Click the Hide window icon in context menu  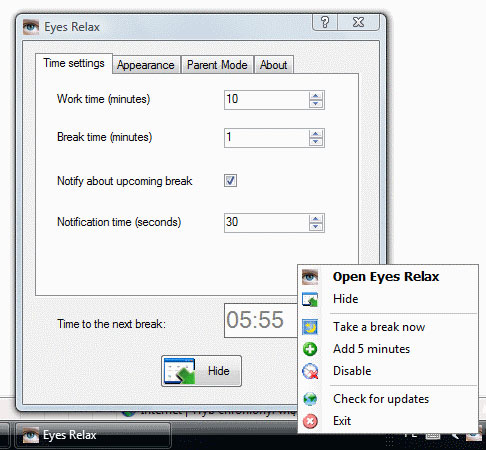[310, 299]
